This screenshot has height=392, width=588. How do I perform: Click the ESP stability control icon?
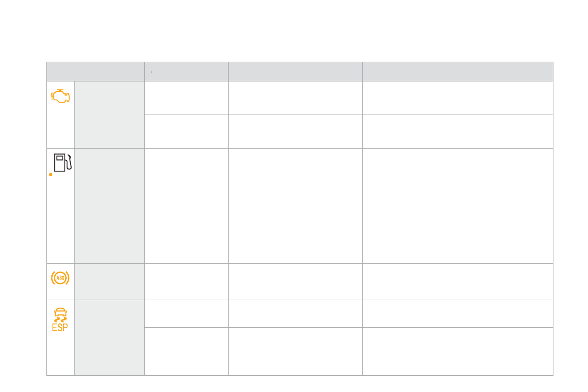60,320
